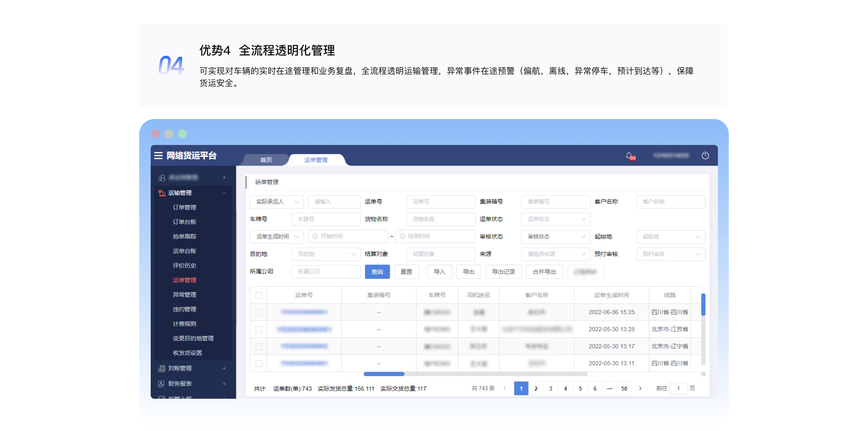Viewport: 868px width, 431px height.
Task: Check the row dated 2022-05-30 13:25
Action: pyautogui.click(x=259, y=329)
